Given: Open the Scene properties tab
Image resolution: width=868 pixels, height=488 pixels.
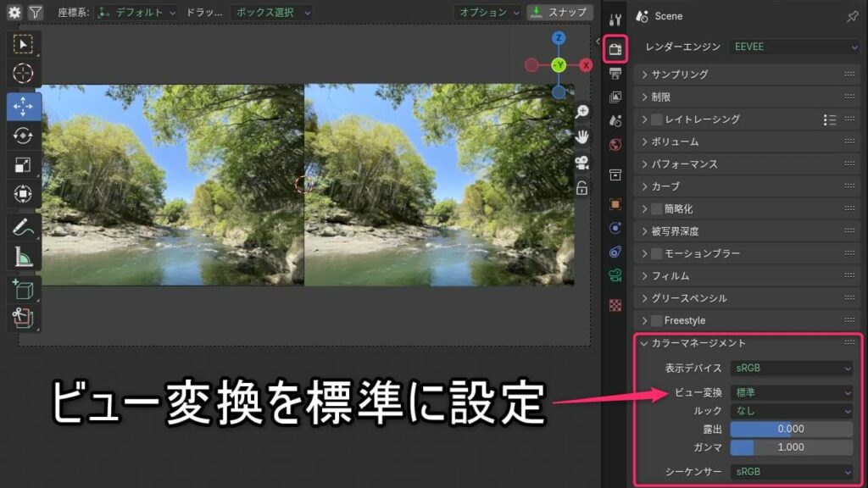Looking at the screenshot, I should coord(615,120).
